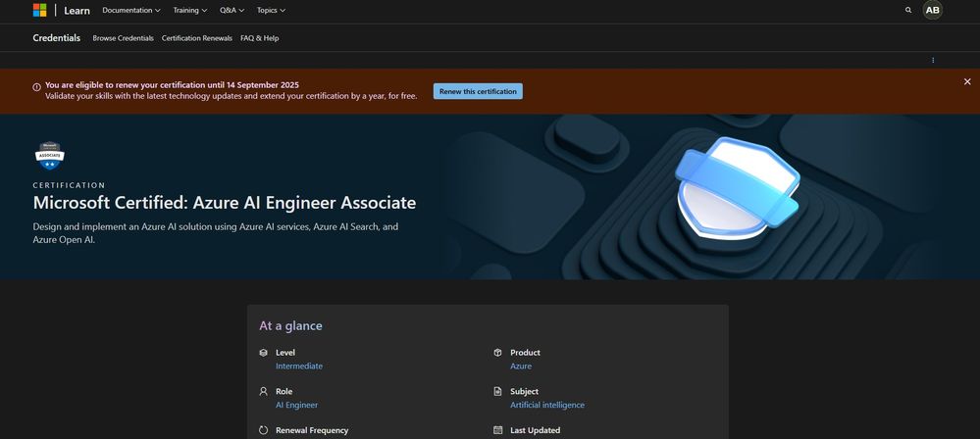The image size is (980, 439).
Task: Click the Renewal Frequency circular icon
Action: 263,430
